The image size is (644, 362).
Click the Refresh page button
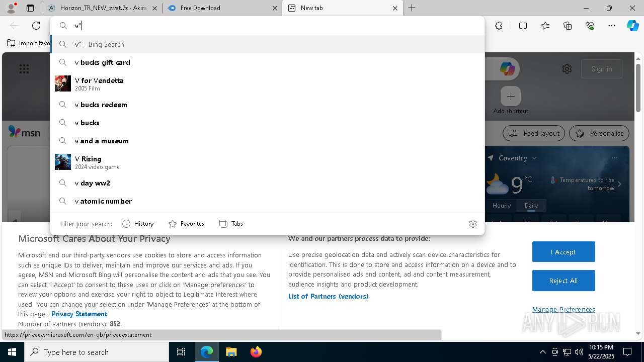(x=36, y=26)
